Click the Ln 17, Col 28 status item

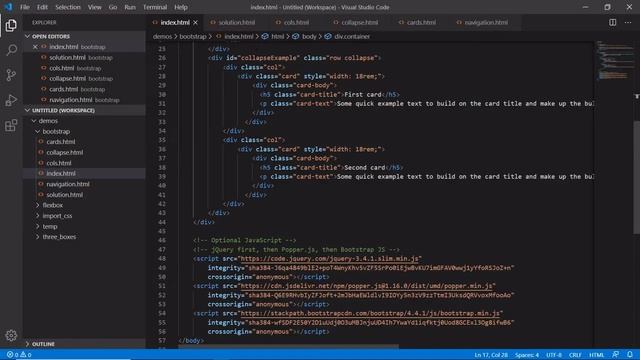click(491, 355)
